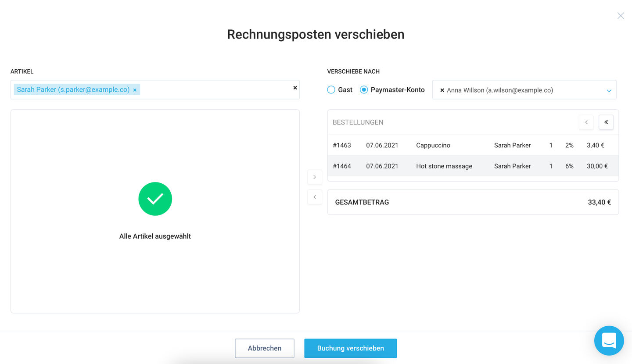This screenshot has height=364, width=632.
Task: Close the dialog with the X icon
Action: tap(621, 16)
